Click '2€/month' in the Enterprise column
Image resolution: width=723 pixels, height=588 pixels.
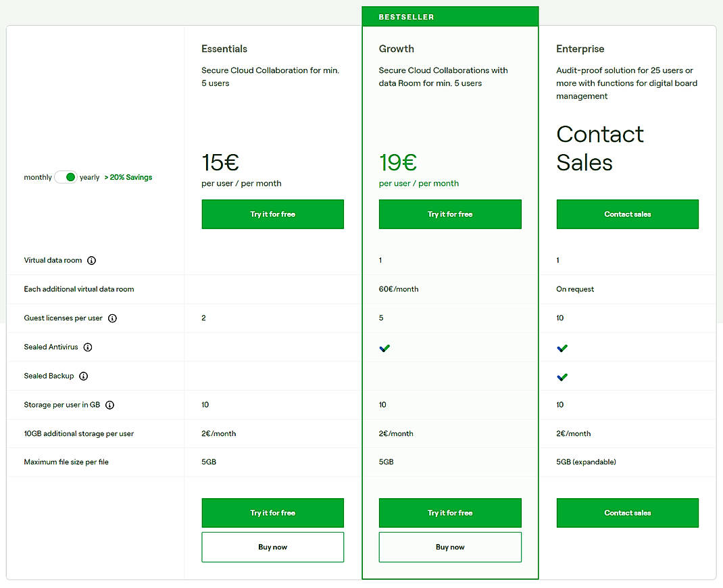click(574, 433)
